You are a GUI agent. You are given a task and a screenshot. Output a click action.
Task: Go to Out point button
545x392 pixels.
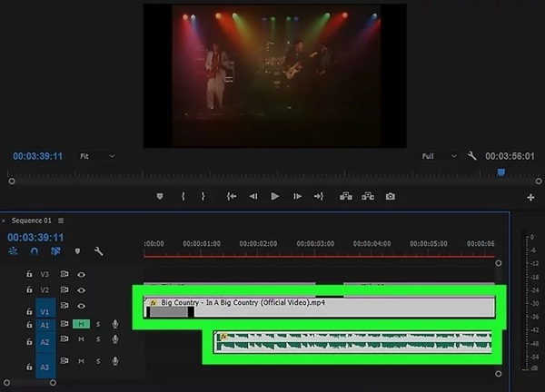[319, 197]
